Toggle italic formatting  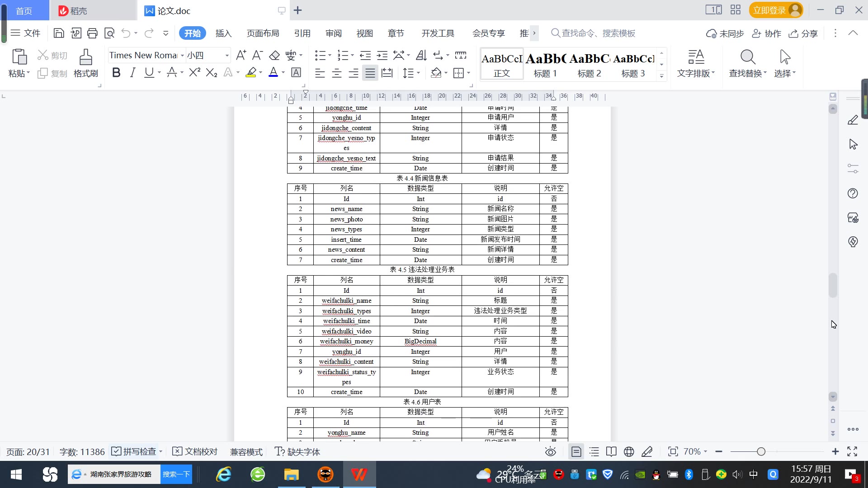(132, 73)
